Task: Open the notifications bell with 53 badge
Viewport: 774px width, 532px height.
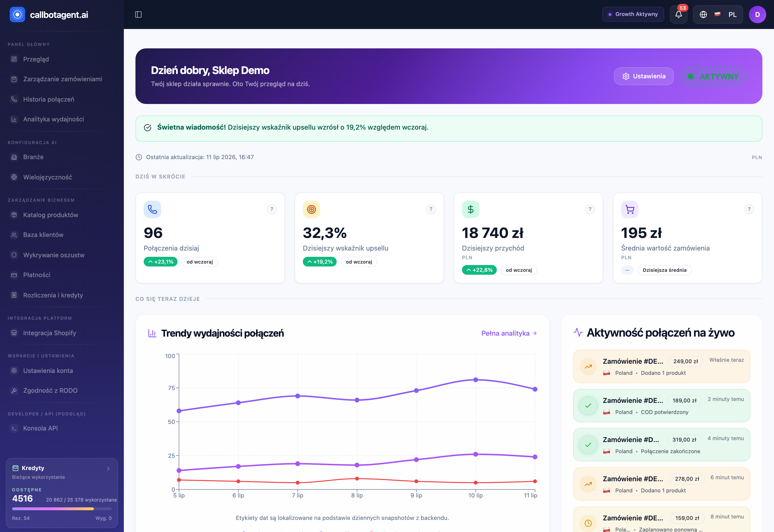Action: (x=678, y=14)
